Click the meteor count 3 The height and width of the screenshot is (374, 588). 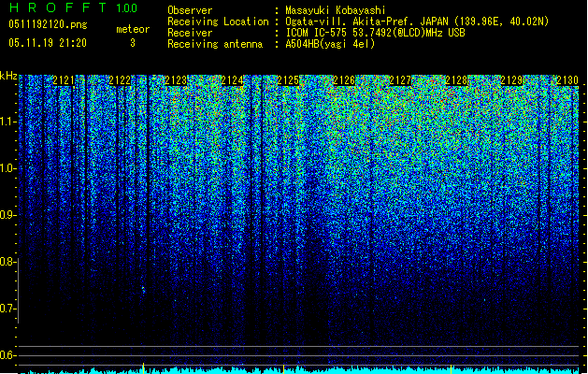click(x=133, y=43)
